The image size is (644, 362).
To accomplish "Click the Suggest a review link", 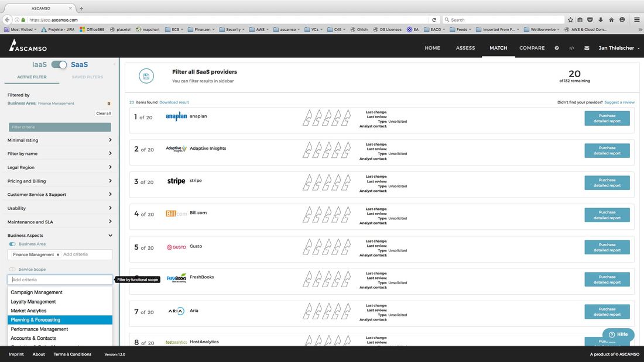I will [x=619, y=102].
